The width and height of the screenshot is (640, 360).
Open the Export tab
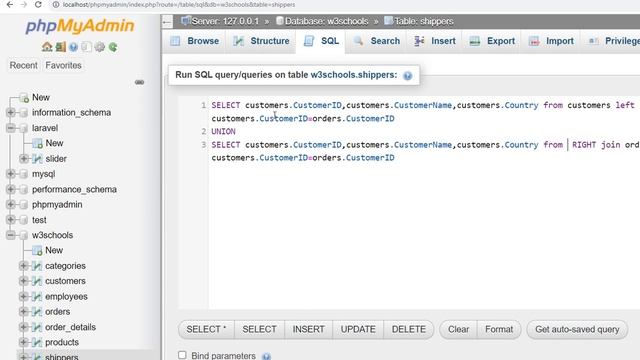(x=492, y=41)
